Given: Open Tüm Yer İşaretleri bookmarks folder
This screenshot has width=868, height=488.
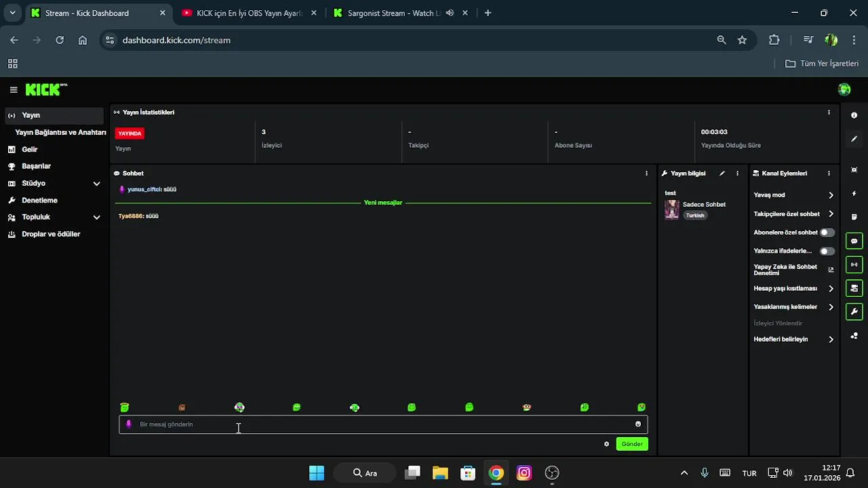Looking at the screenshot, I should (822, 64).
